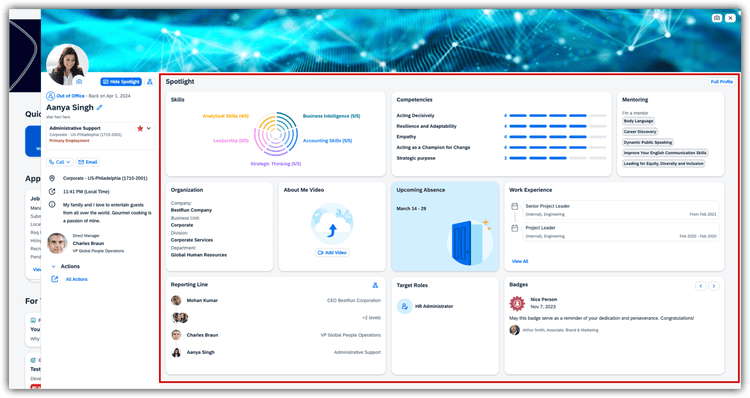The height and width of the screenshot is (398, 750).
Task: Go to previous badge with left arrow
Action: click(701, 286)
